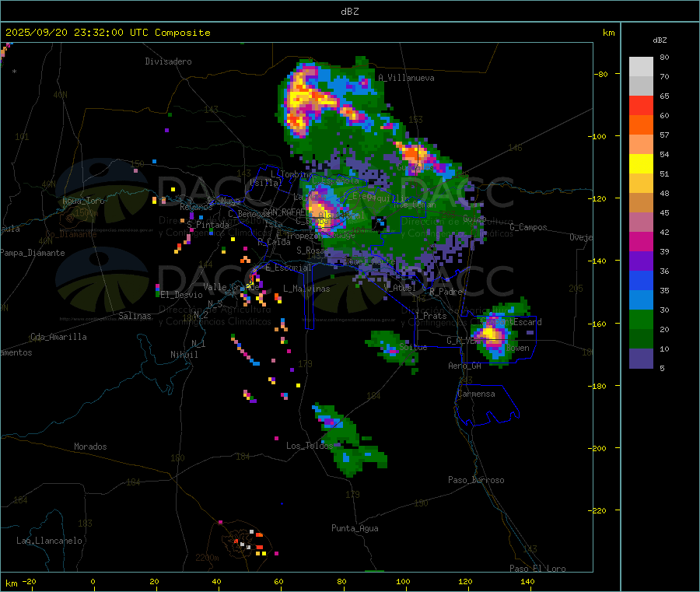The image size is (700, 592).
Task: Click the 'Bowen' map label
Action: 518,348
